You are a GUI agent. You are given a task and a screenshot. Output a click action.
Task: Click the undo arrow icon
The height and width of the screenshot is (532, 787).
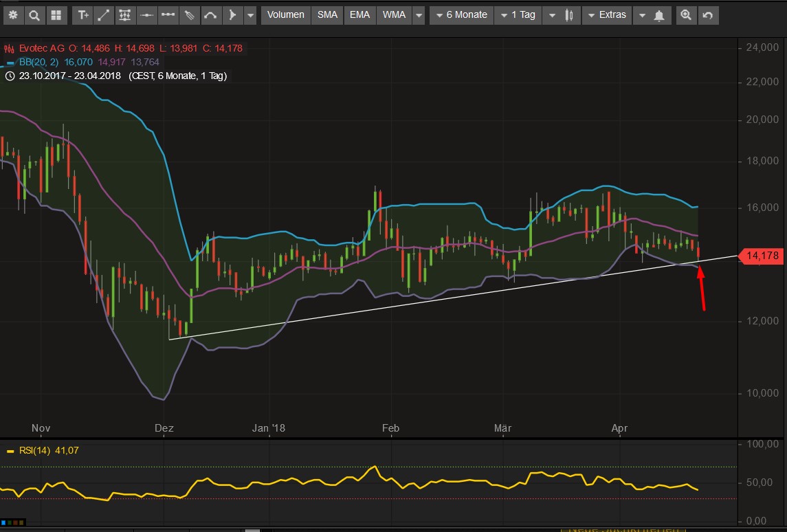(x=707, y=15)
